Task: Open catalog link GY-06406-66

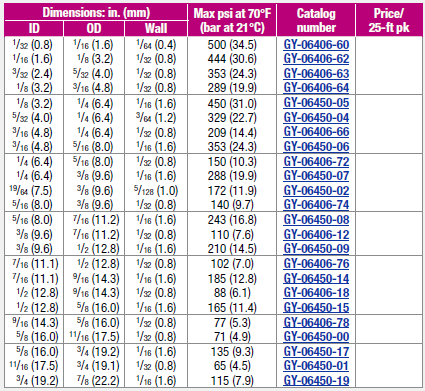Action: click(316, 132)
